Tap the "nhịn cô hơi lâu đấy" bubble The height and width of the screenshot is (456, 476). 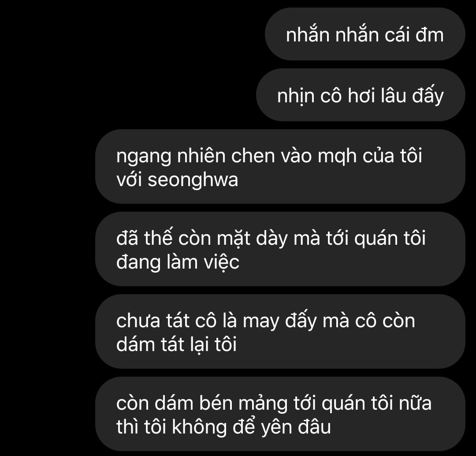(361, 95)
